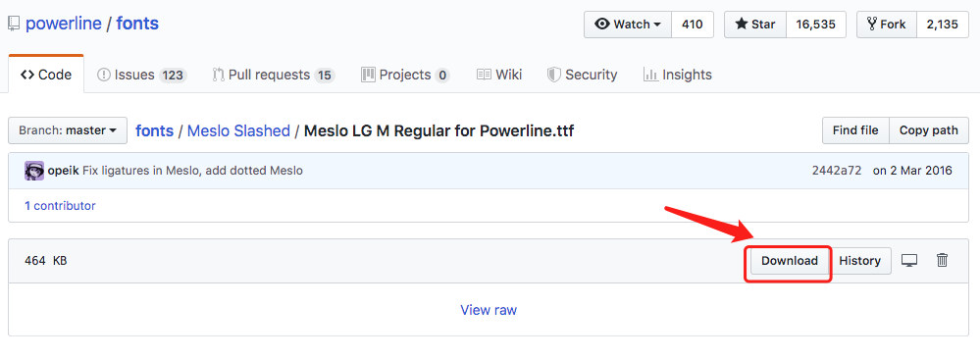View the 2,135 forks count

pos(943,25)
